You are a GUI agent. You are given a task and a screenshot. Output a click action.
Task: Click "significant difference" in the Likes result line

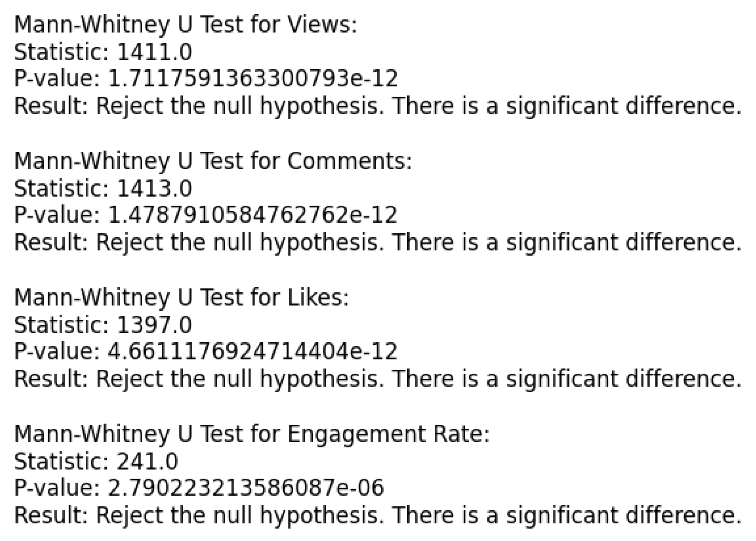[x=623, y=379]
